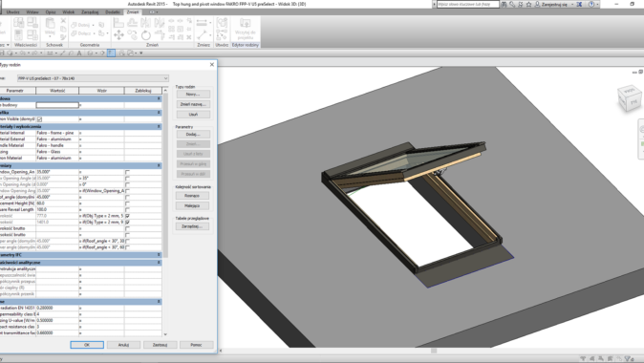Click the empty value field next to budowy parameter
This screenshot has height=363, width=644.
57,105
